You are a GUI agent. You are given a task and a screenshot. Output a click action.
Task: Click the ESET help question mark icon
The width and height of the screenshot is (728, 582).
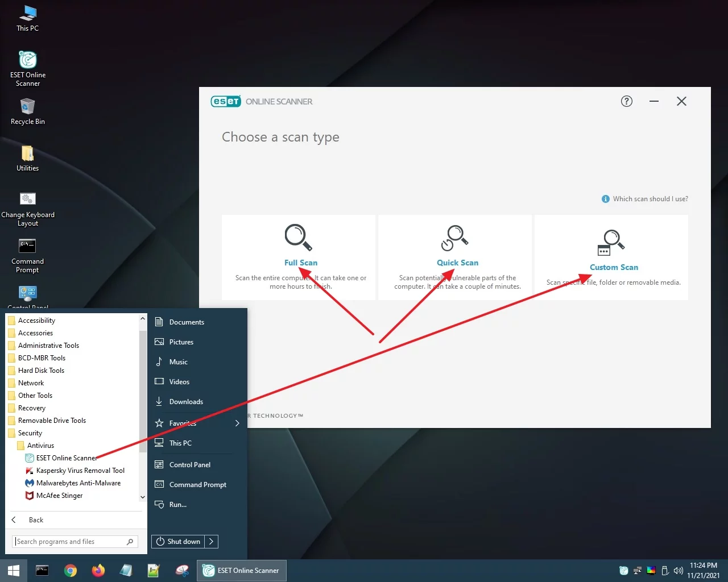[627, 101]
